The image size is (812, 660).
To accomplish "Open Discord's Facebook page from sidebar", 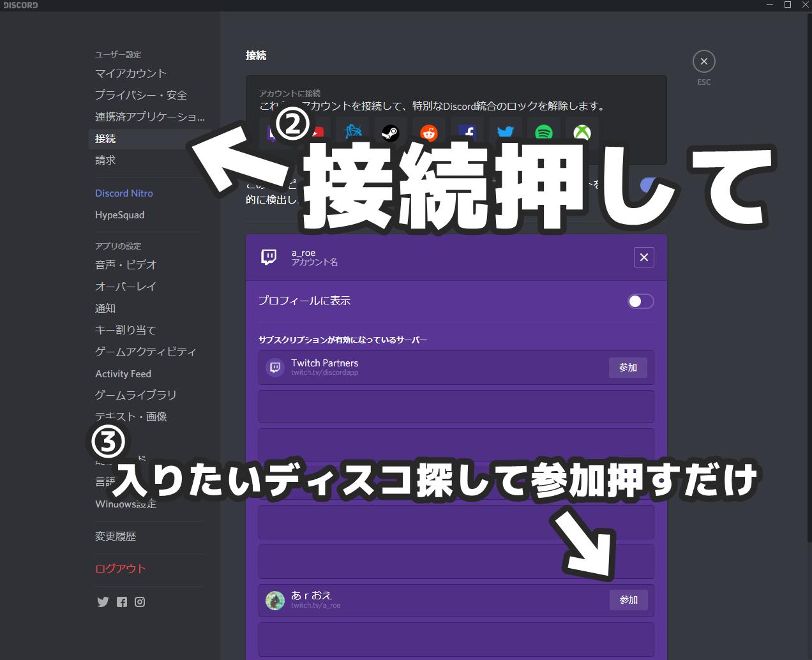I will (122, 602).
